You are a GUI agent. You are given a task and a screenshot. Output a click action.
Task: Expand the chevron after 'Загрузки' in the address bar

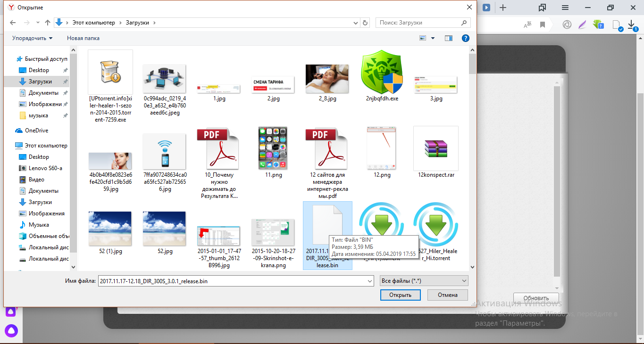click(154, 23)
